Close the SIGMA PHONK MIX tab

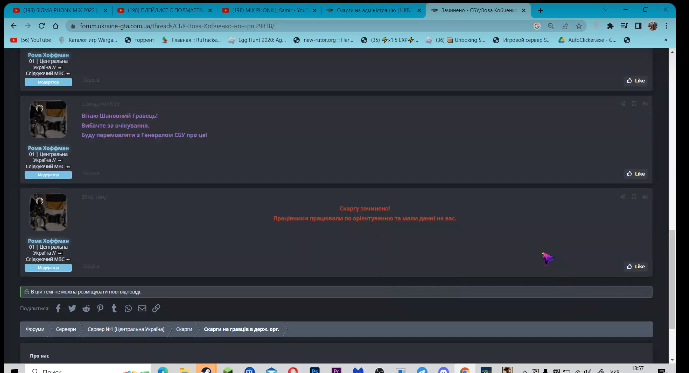[x=105, y=10]
